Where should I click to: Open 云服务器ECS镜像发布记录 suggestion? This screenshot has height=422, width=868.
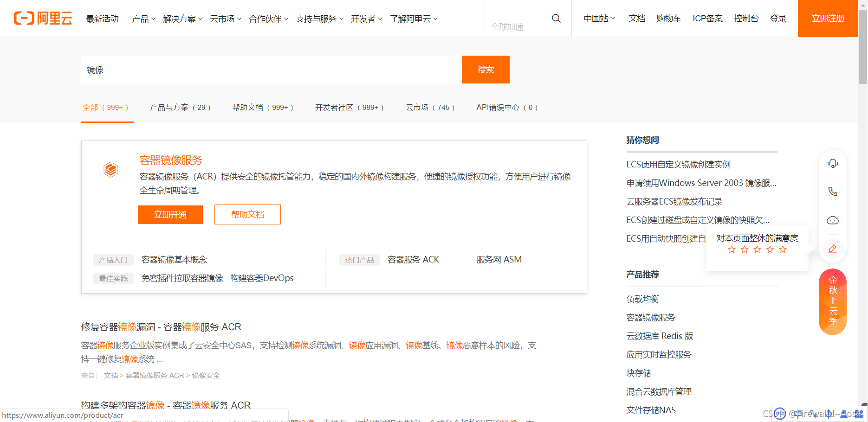pyautogui.click(x=674, y=202)
